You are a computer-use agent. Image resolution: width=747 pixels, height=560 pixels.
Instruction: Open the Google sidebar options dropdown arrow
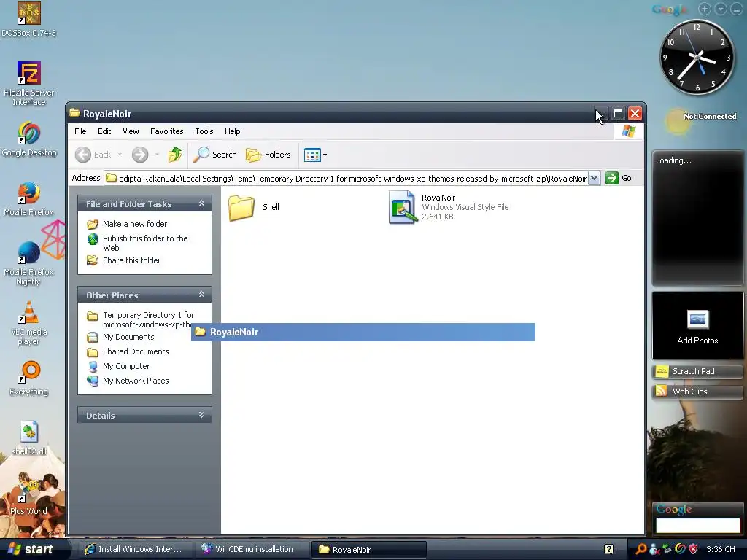(721, 9)
